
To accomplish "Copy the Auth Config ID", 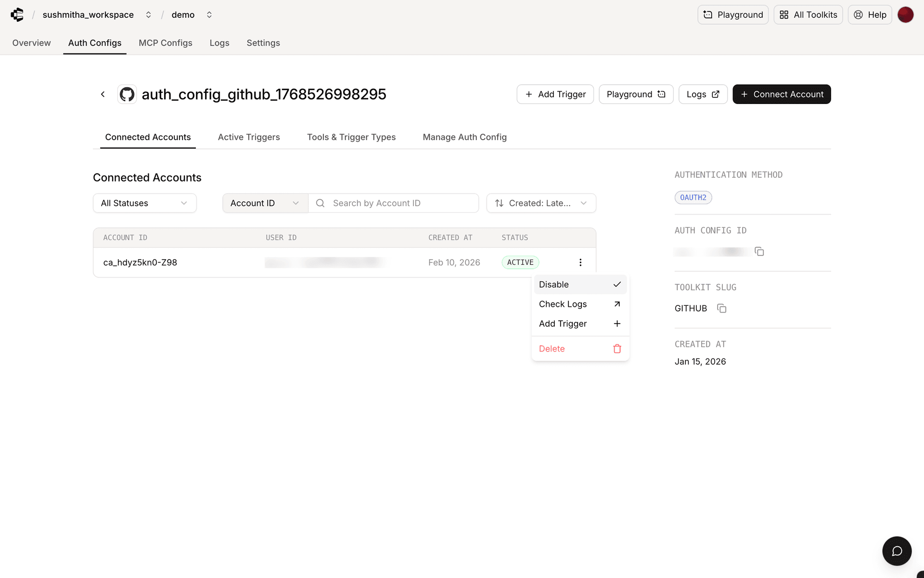I will pos(759,251).
